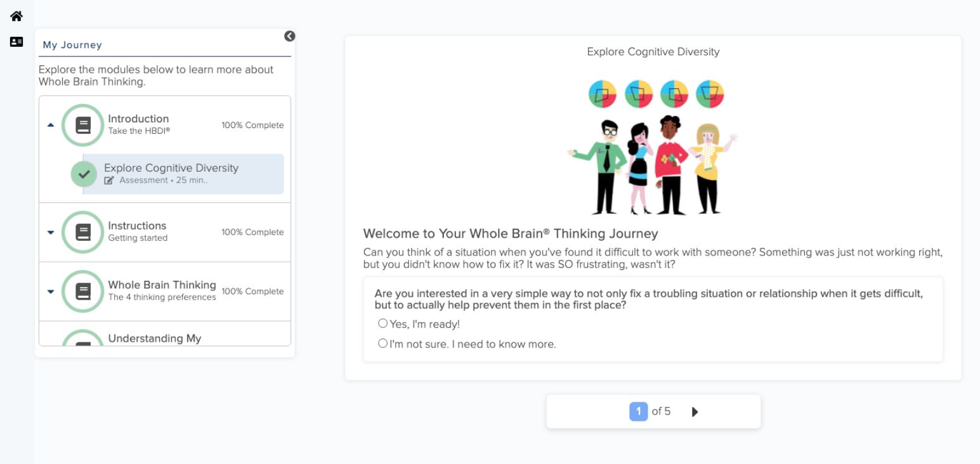Collapse the Introduction module section

pos(51,125)
